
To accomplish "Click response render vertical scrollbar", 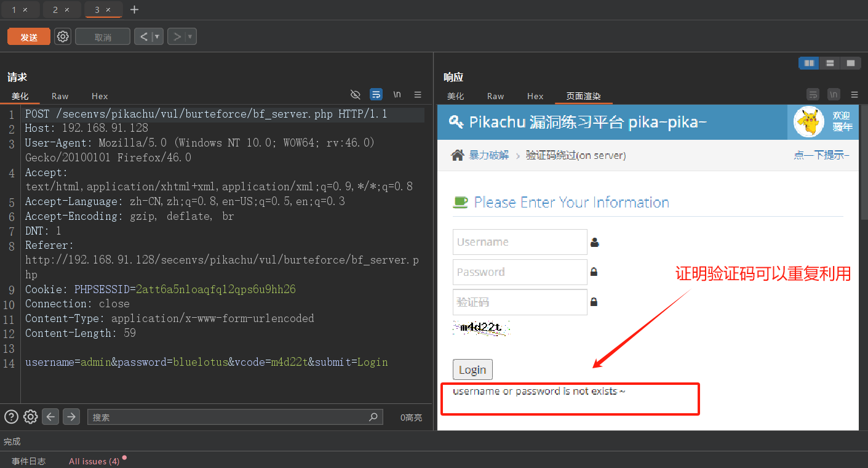I will (864, 163).
